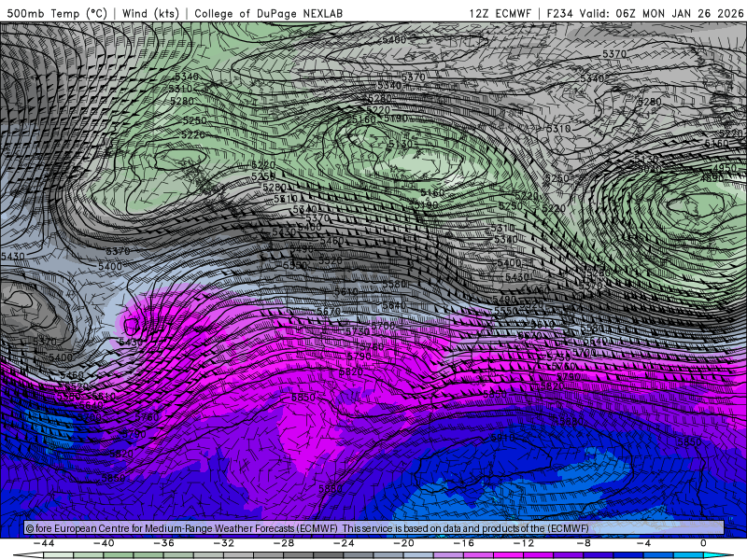Click the 4950 height contour label
This screenshot has width=747, height=560.
pyautogui.click(x=725, y=168)
